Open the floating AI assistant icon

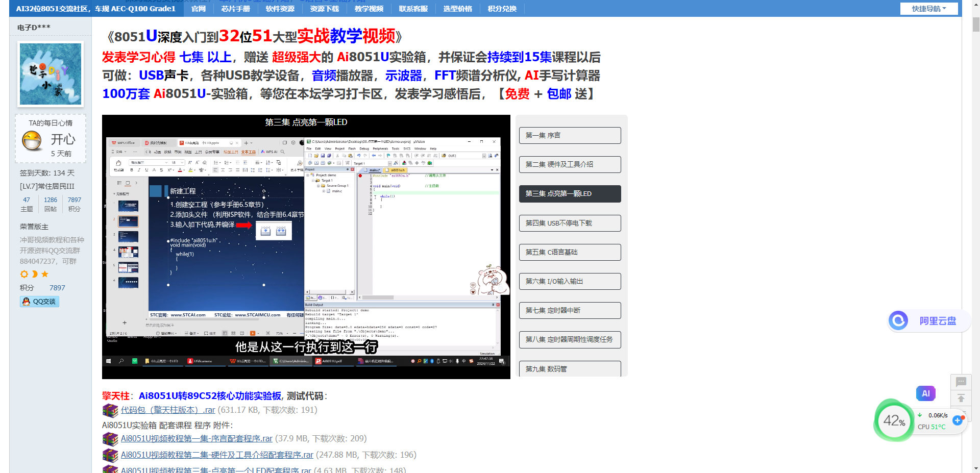point(925,393)
